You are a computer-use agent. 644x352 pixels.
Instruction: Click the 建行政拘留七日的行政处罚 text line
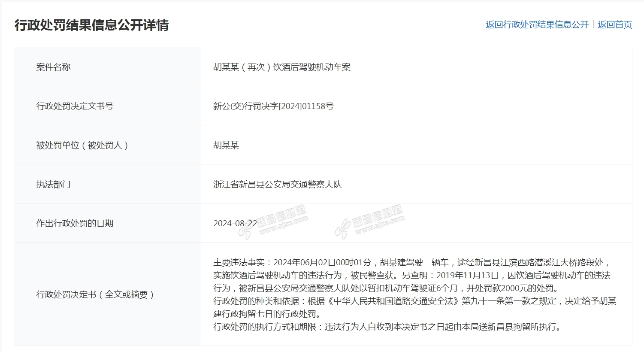pyautogui.click(x=266, y=314)
